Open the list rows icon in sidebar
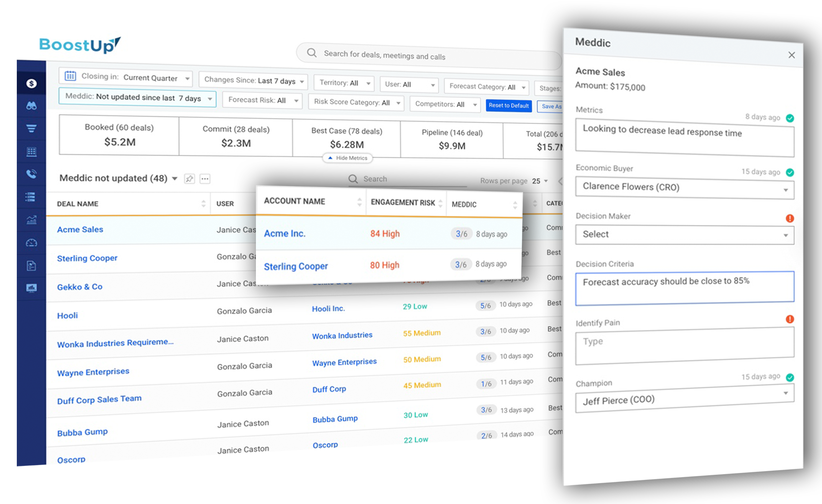Viewport: 822px width, 504px height. 30,197
